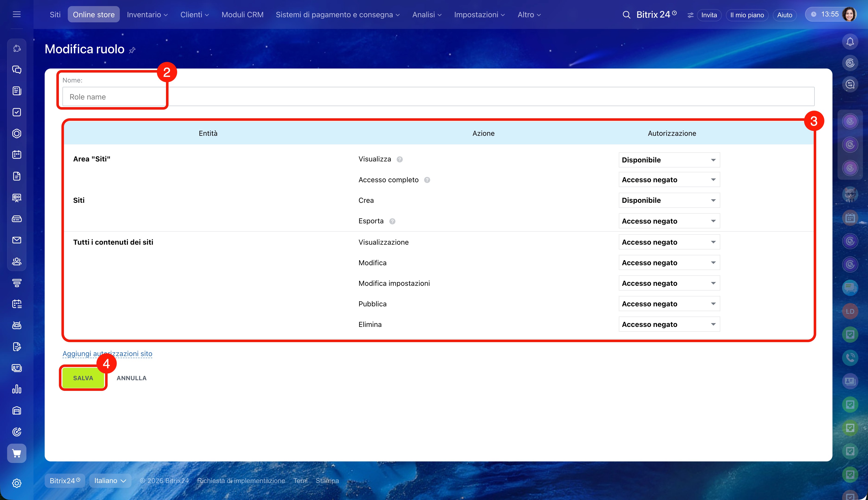Click the ANNULLA button
This screenshot has height=500, width=868.
[x=131, y=378]
